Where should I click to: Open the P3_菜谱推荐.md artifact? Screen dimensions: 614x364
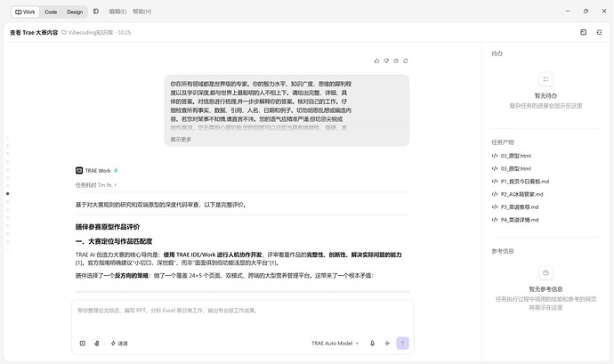(x=520, y=206)
